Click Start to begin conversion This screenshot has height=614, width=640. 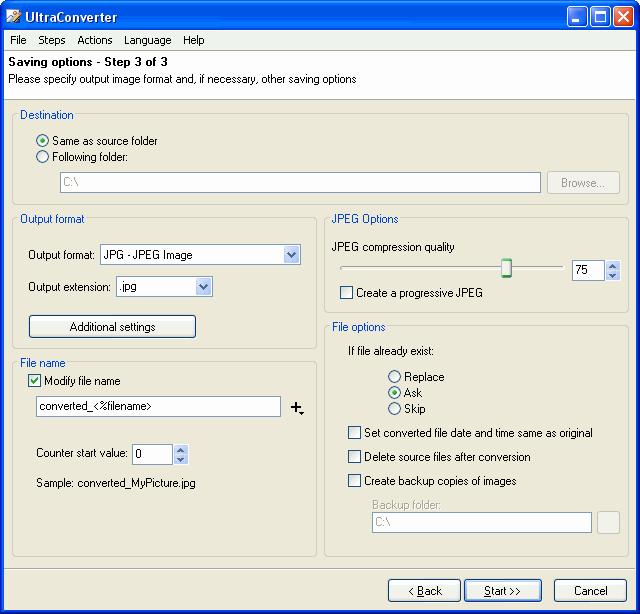[503, 591]
